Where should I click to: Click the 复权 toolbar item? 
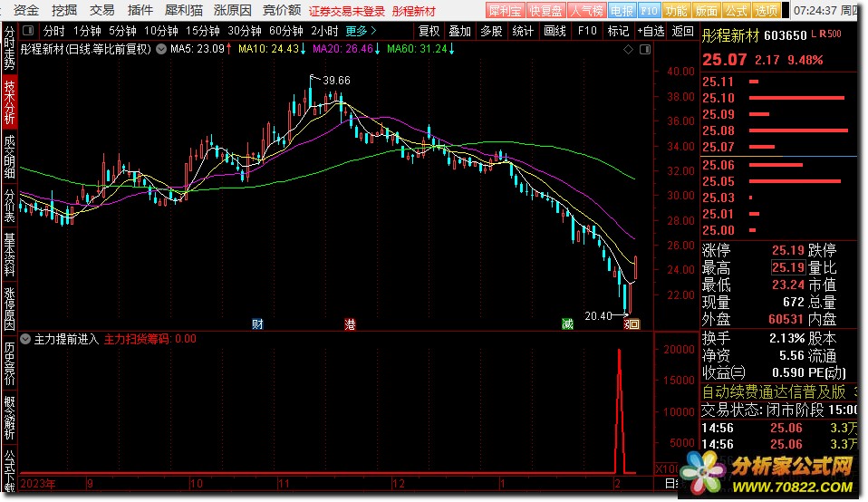pos(429,31)
